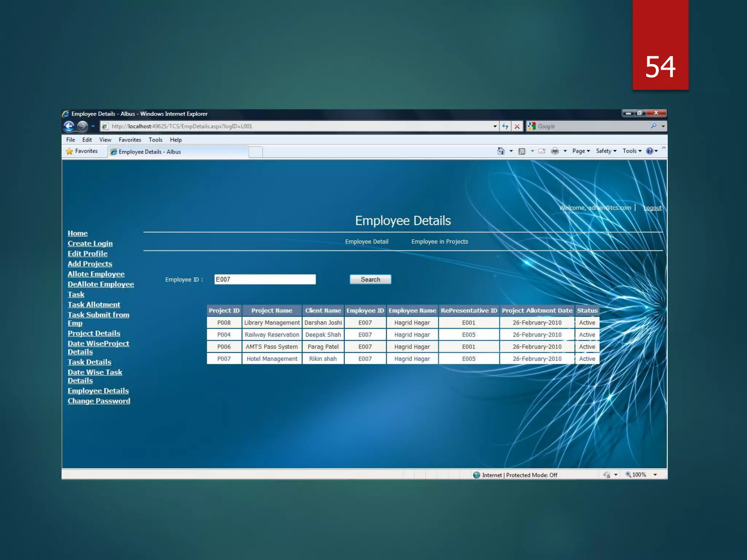
Task: Click the Logout link
Action: [652, 208]
